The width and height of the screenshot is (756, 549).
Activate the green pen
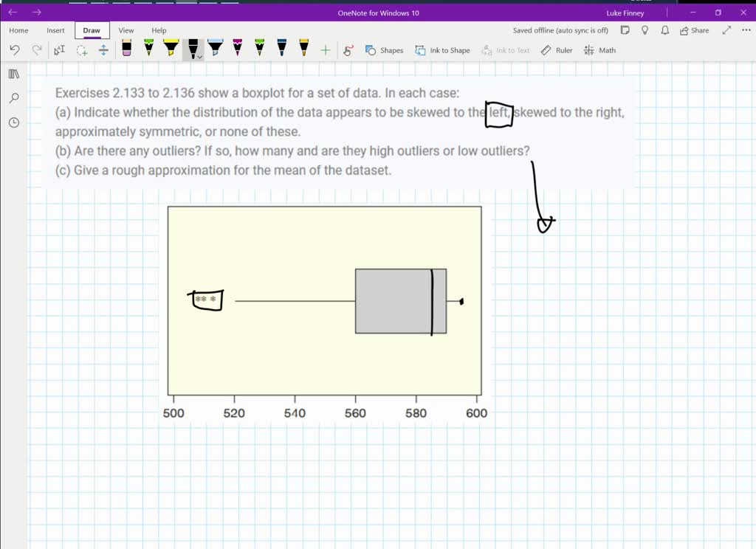(x=148, y=49)
